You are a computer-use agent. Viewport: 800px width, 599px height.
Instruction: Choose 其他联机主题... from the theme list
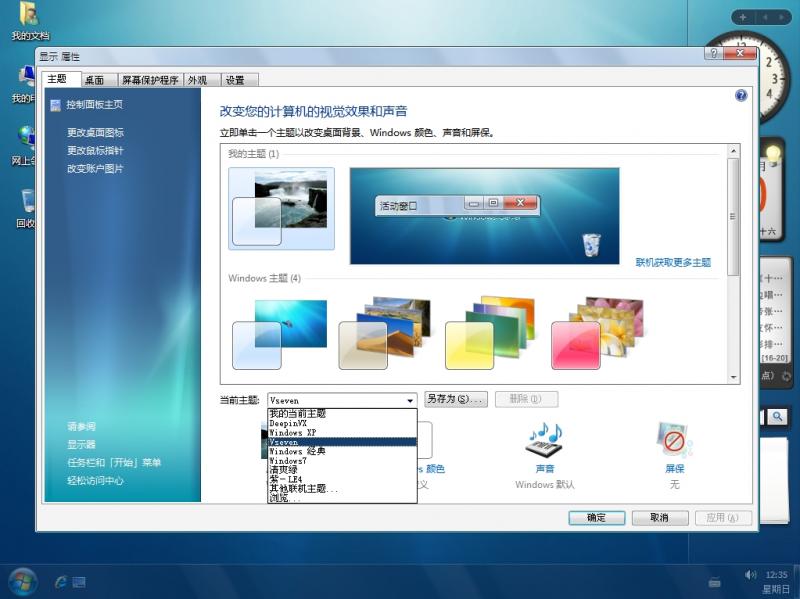tap(342, 488)
